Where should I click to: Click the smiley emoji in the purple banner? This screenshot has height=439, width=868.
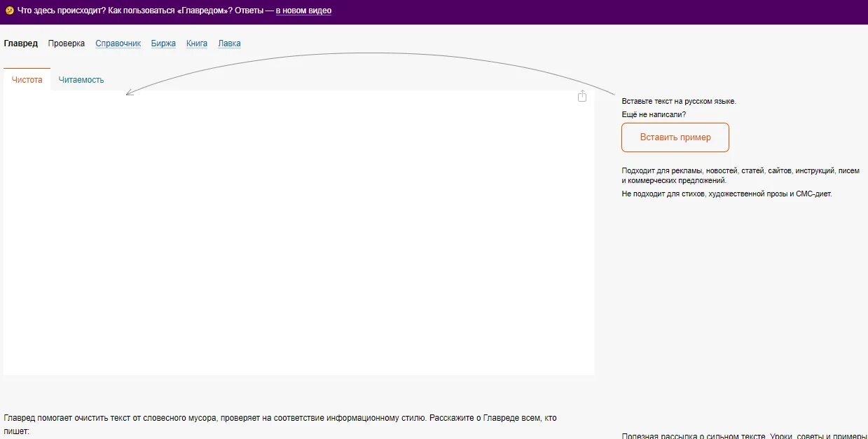pos(9,11)
